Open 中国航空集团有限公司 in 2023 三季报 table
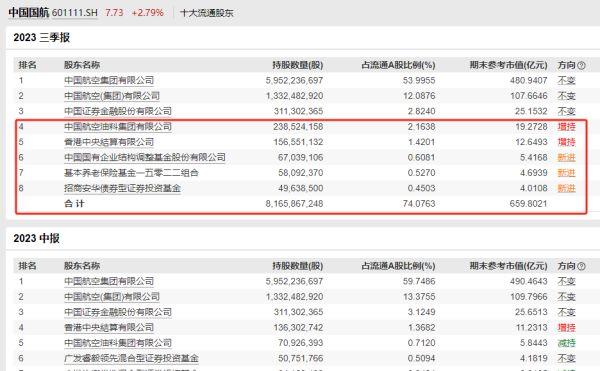 pos(109,81)
